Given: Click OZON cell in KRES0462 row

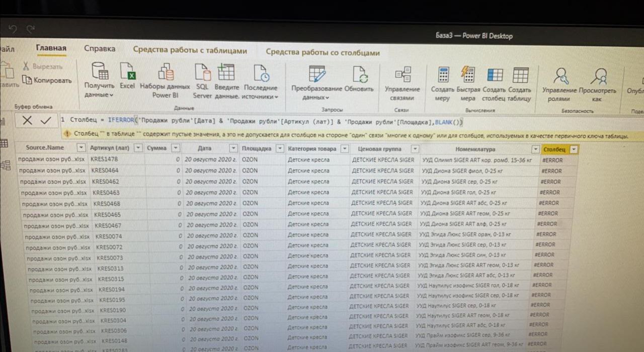Looking at the screenshot, I should 262,182.
